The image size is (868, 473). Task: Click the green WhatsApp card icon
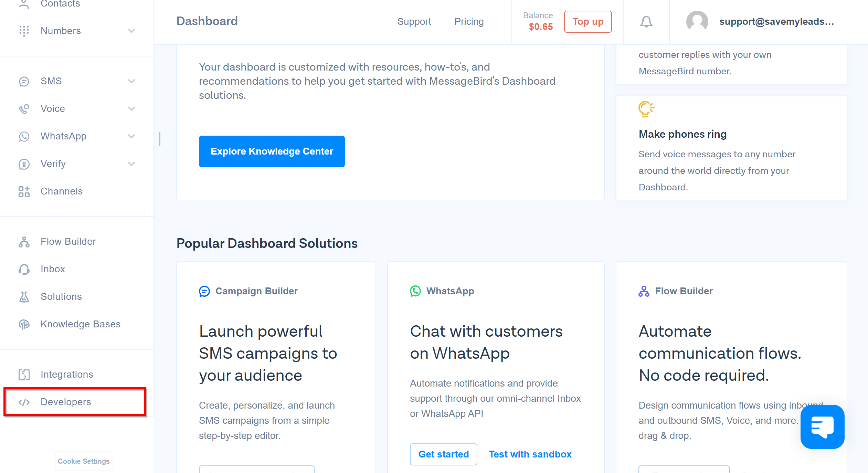click(415, 291)
